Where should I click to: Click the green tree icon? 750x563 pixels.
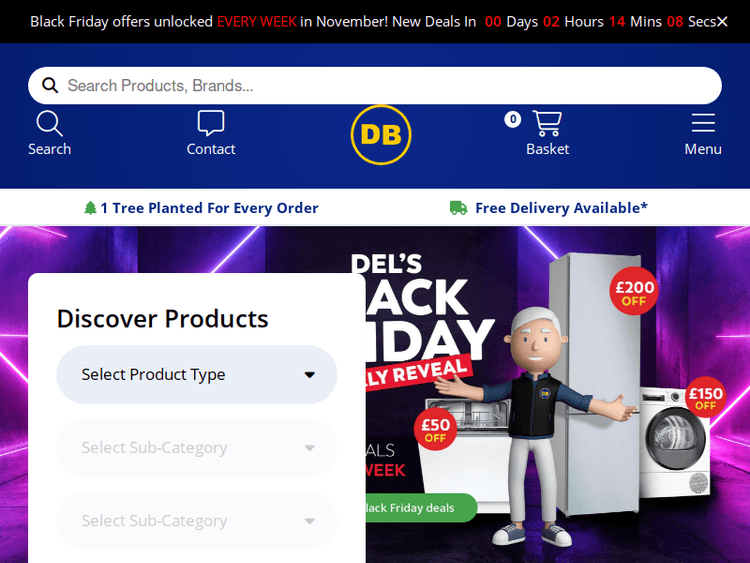[90, 208]
